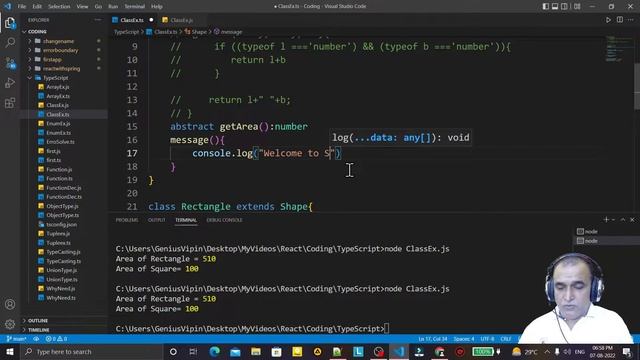Open the Extensions view
The width and height of the screenshot is (640, 360).
coord(10,102)
